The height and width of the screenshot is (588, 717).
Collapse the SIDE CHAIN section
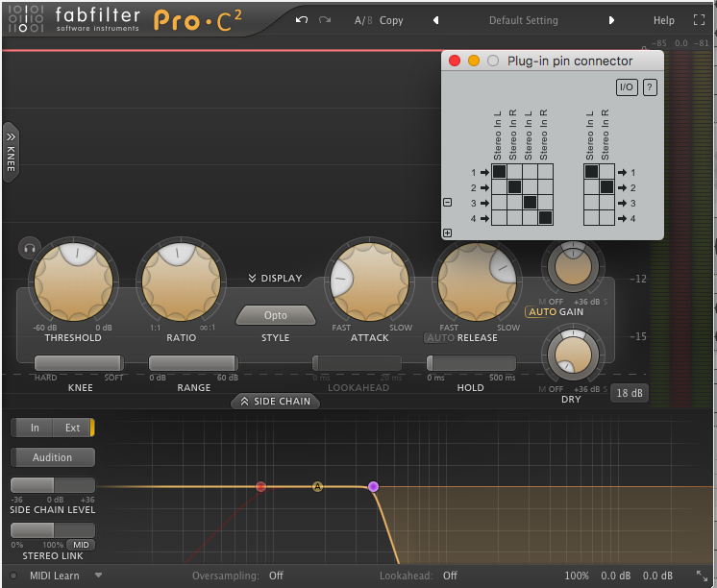click(x=275, y=401)
